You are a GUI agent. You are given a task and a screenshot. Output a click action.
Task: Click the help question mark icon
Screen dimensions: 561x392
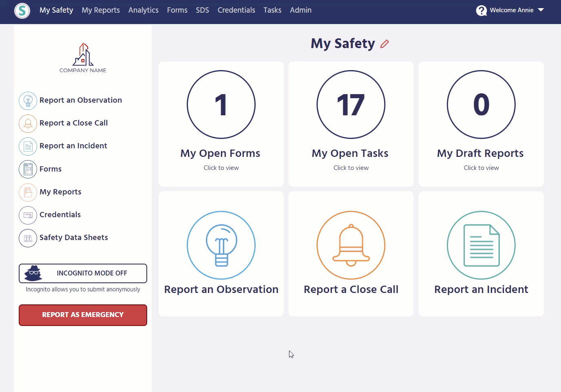click(481, 10)
